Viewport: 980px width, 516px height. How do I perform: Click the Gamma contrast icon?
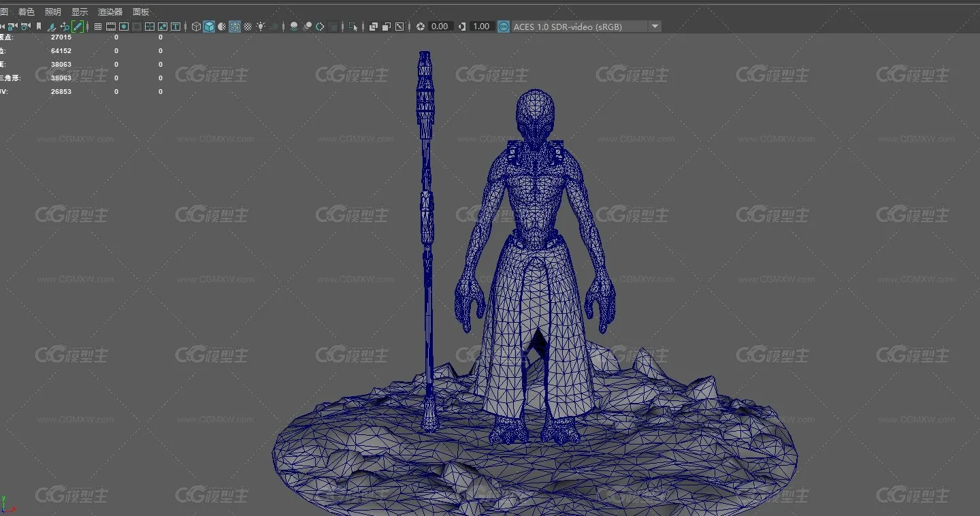click(462, 27)
